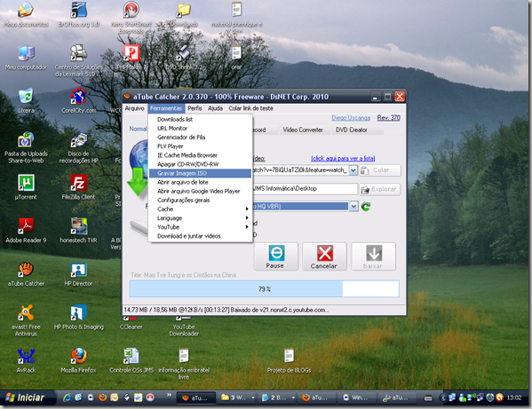Launch HP Director desktop shortcut
532x409 pixels.
coord(78,274)
